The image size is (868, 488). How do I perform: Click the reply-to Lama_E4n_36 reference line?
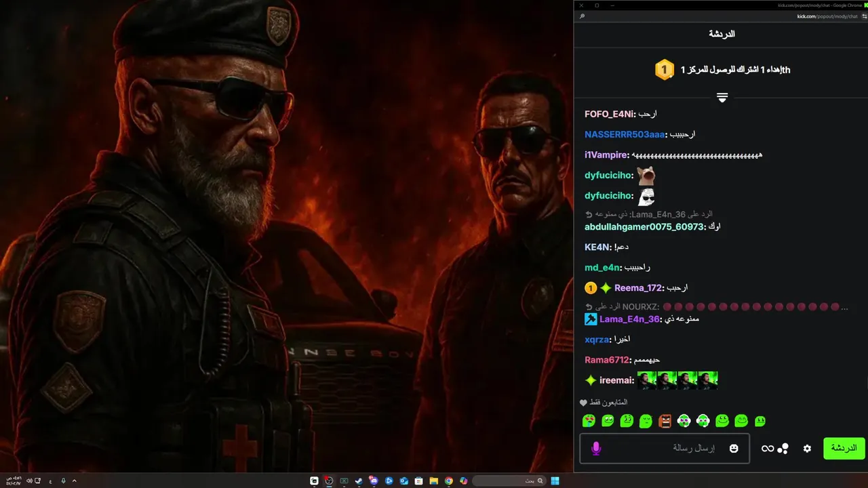point(649,214)
